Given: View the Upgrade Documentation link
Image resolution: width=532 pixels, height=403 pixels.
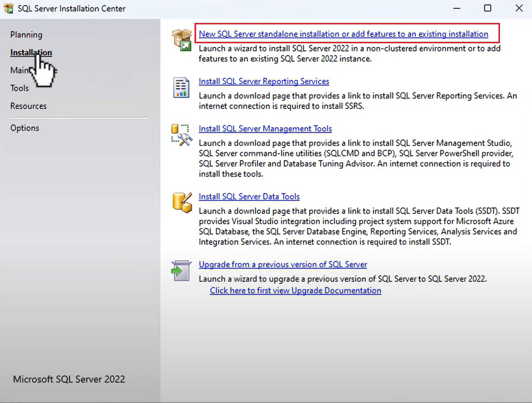Looking at the screenshot, I should (x=295, y=291).
